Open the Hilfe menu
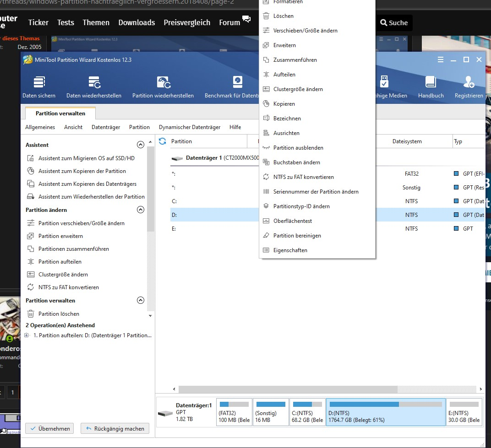This screenshot has height=448, width=491. pos(235,127)
